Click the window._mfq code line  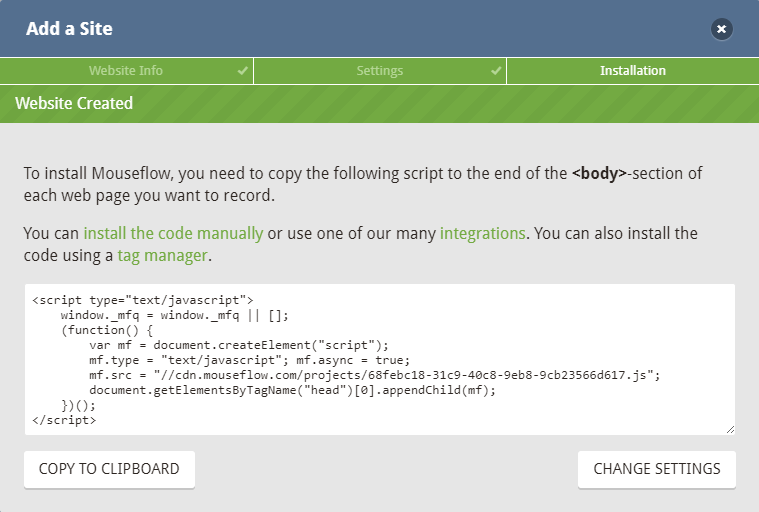pos(175,316)
